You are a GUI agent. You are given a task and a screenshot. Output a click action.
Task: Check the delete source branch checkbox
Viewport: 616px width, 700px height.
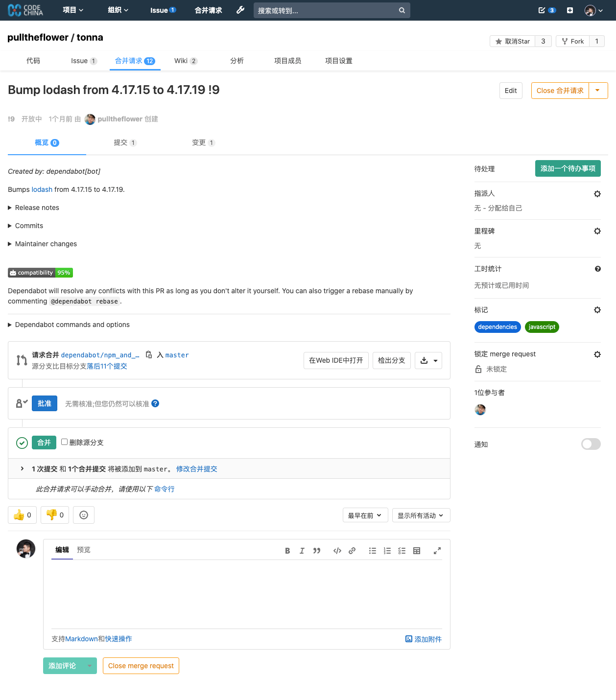tap(64, 442)
